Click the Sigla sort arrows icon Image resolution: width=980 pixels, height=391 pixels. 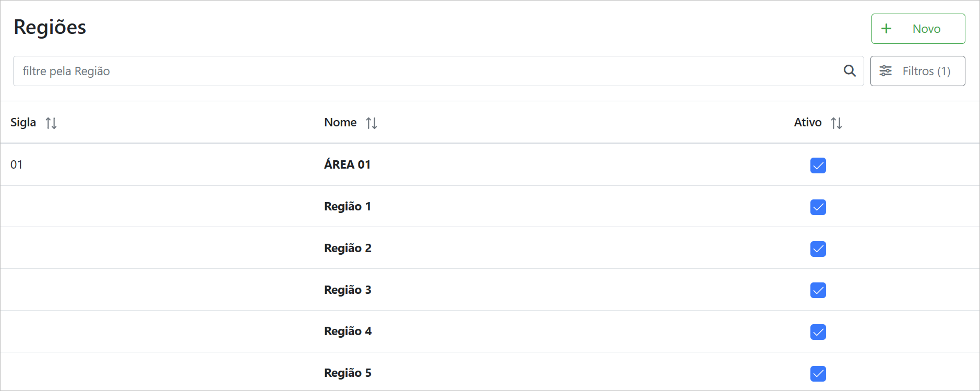point(51,123)
